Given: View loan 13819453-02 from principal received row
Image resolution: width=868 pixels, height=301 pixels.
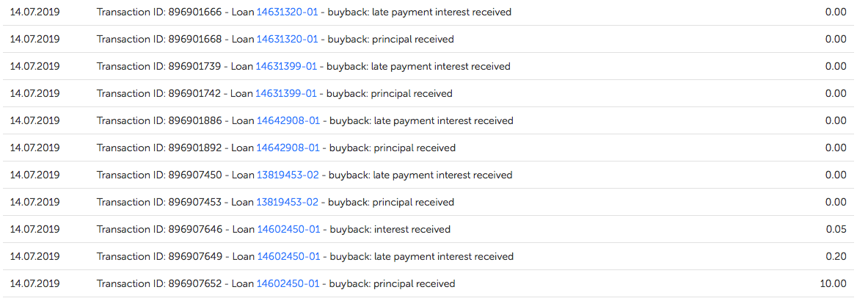Looking at the screenshot, I should [287, 203].
